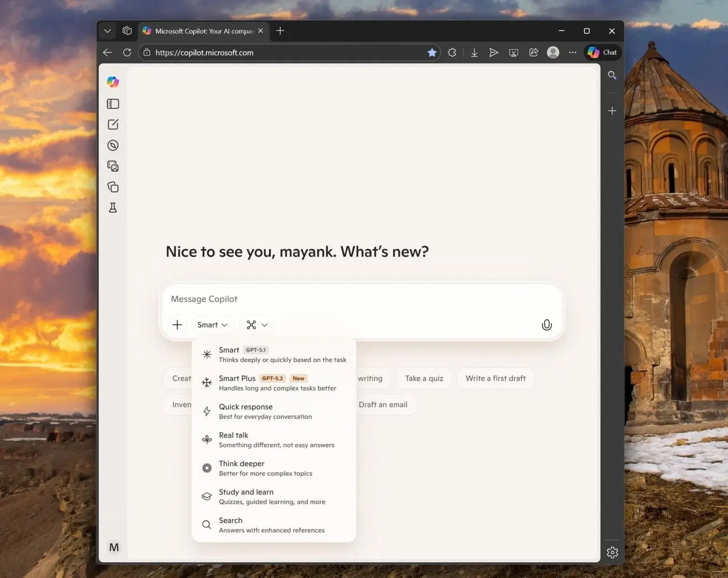This screenshot has height=578, width=728.
Task: Click the microphone voice input icon
Action: [x=546, y=325]
